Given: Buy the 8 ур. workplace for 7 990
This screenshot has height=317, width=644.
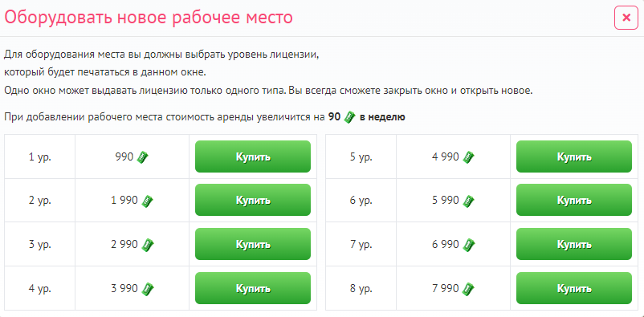Looking at the screenshot, I should click(574, 288).
